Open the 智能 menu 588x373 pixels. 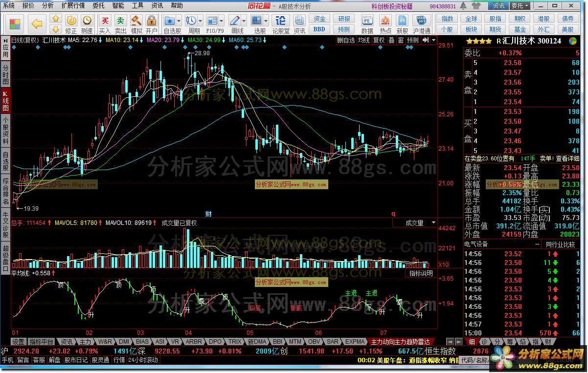(x=118, y=5)
